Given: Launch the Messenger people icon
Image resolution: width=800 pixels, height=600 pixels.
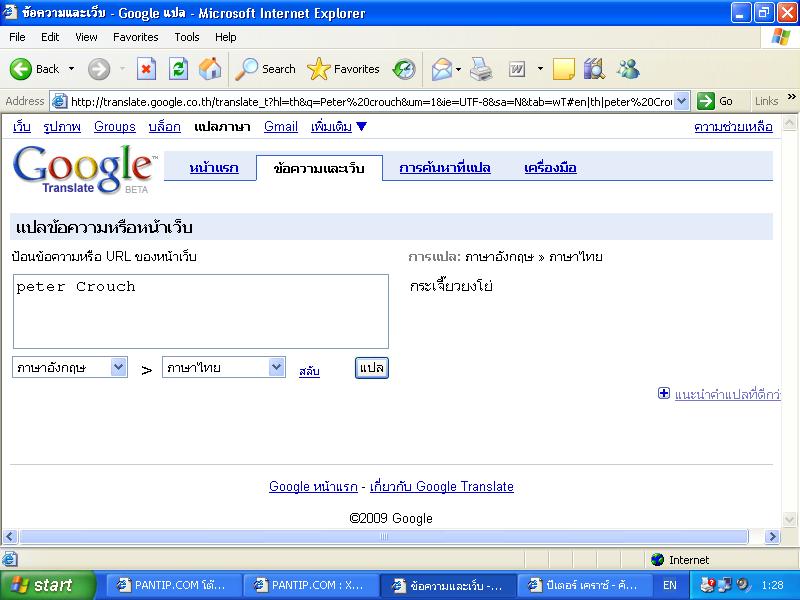Looking at the screenshot, I should pos(628,69).
